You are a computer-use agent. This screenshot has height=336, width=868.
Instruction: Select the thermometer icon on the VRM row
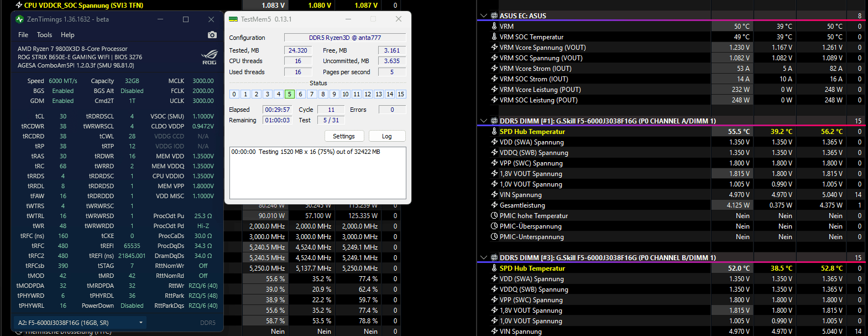coord(494,26)
